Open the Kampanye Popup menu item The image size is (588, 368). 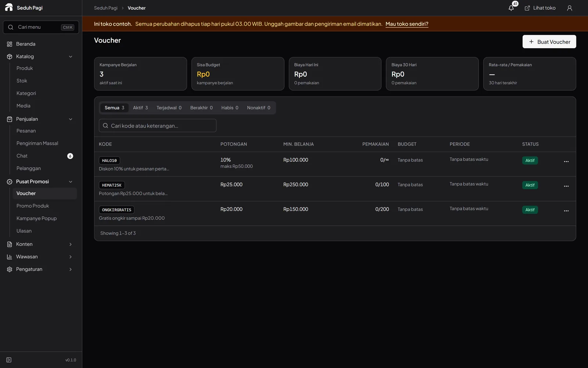[x=44, y=219]
